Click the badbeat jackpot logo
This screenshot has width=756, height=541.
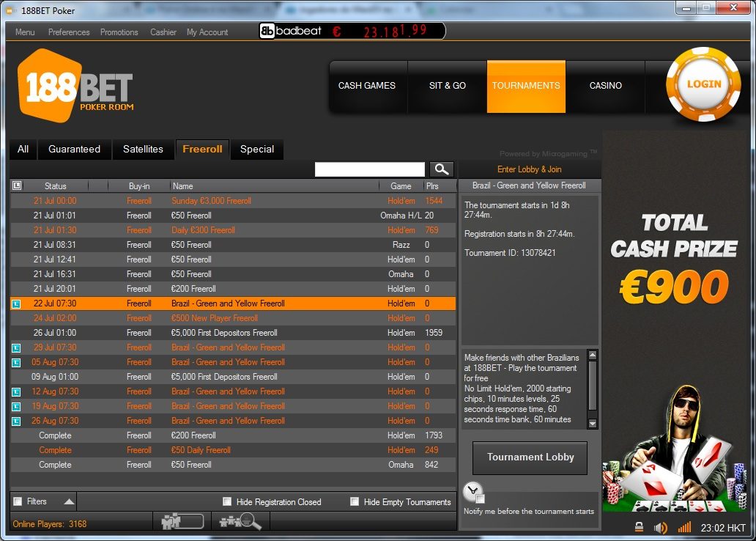pyautogui.click(x=292, y=31)
